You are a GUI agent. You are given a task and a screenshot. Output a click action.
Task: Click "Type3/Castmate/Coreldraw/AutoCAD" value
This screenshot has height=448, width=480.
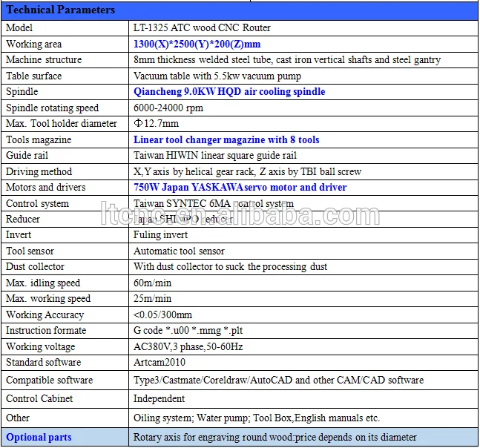(x=213, y=380)
